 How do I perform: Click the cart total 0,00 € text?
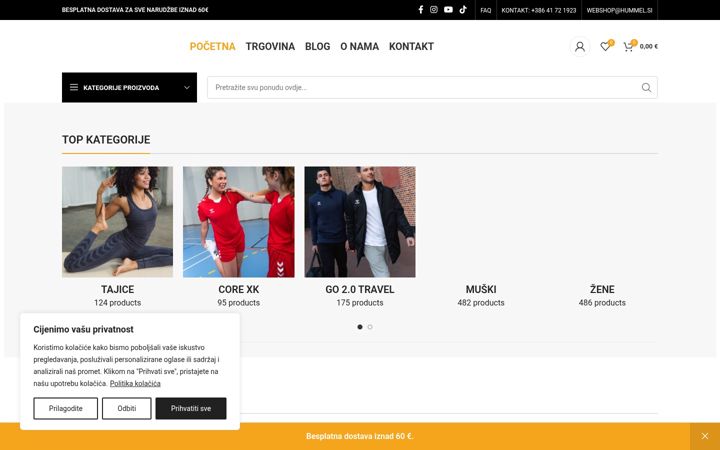[x=648, y=46]
